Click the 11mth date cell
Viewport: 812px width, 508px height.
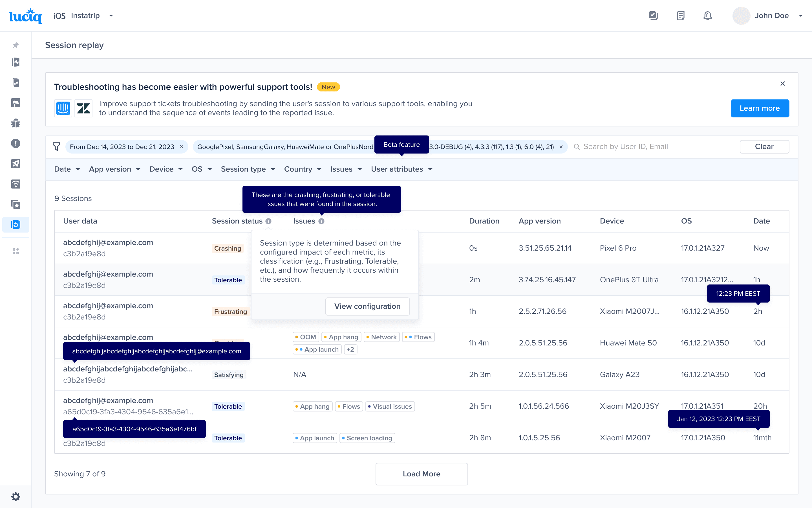tap(762, 438)
